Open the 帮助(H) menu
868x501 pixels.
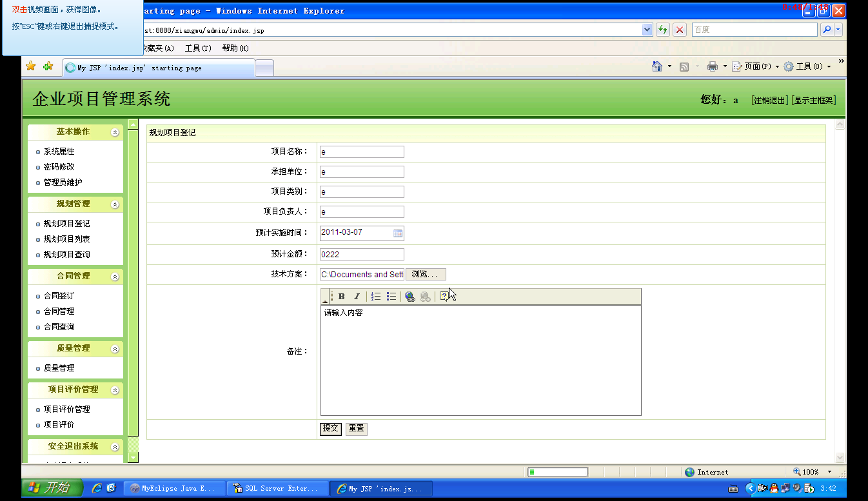[x=235, y=48]
